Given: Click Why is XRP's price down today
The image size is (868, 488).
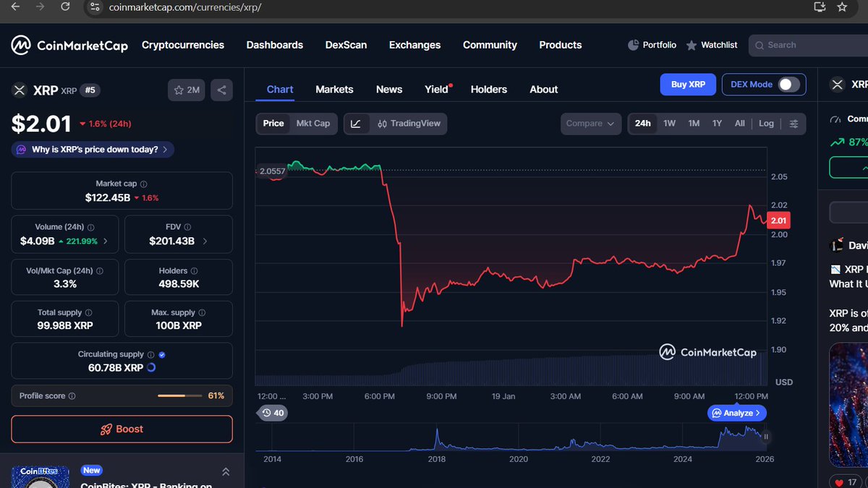Looking at the screenshot, I should (x=93, y=150).
